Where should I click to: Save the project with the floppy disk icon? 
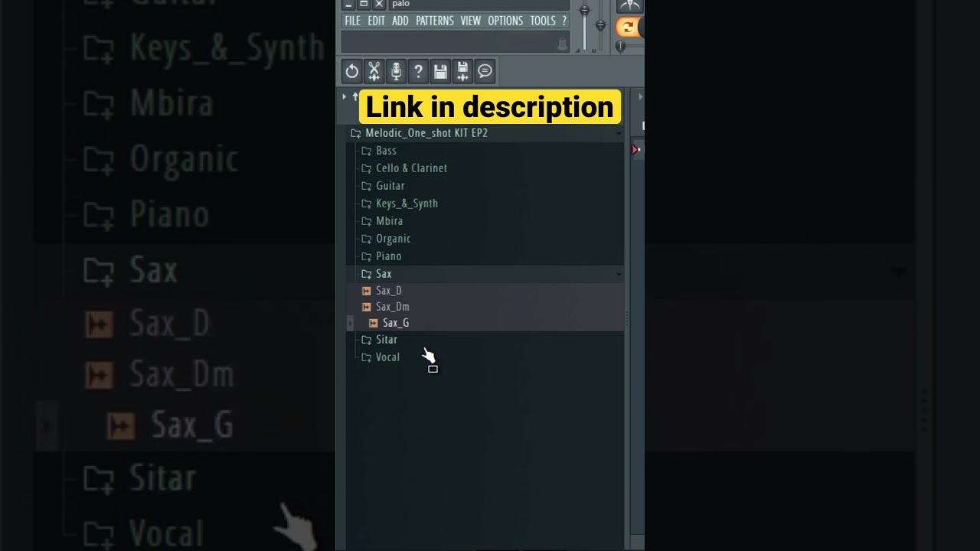[x=440, y=71]
